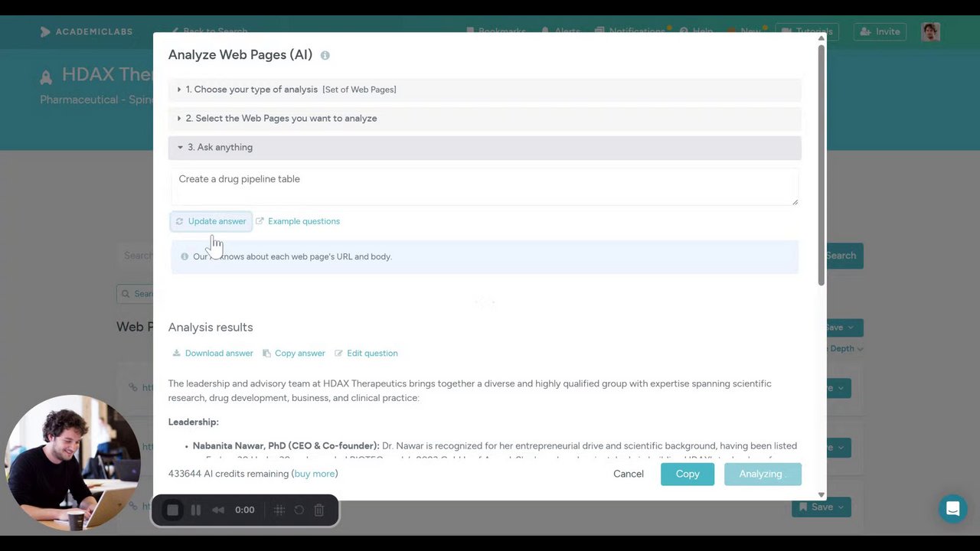Stop the screen recording
Screen dimensions: 980x551
click(x=173, y=510)
